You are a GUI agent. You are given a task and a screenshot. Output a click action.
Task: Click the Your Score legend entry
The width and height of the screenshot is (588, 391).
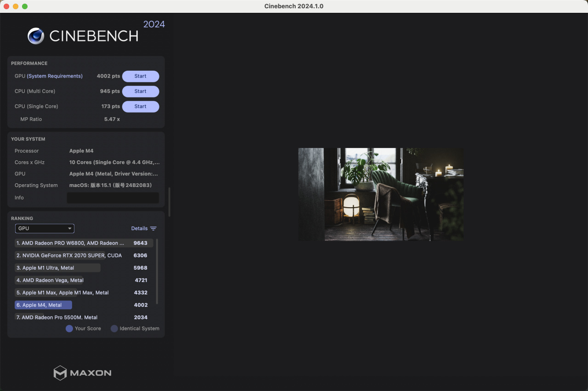point(83,329)
